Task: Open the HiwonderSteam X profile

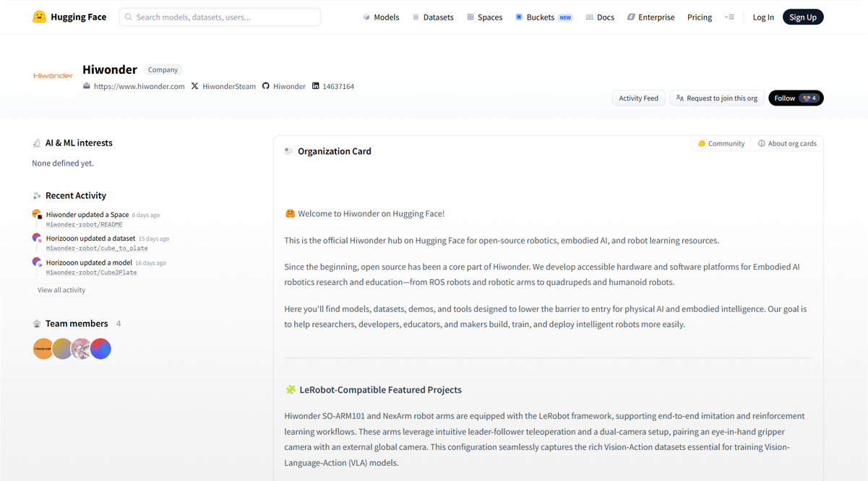Action: click(229, 86)
